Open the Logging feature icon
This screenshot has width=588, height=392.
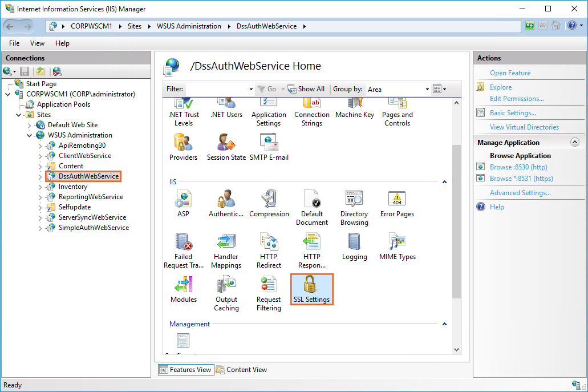pos(354,246)
